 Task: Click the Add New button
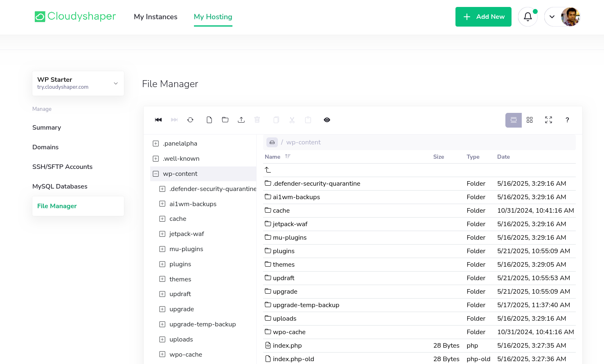(x=483, y=16)
